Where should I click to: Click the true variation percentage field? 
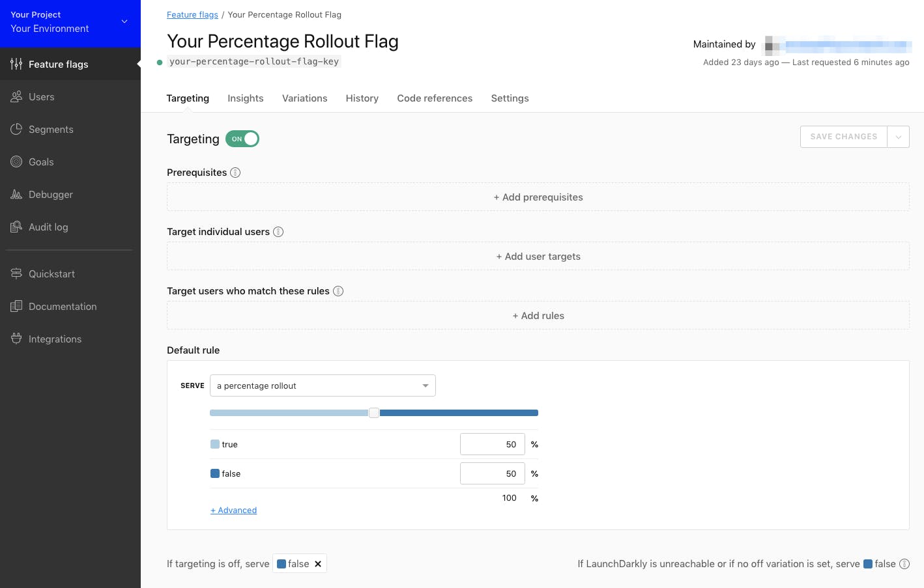(x=493, y=444)
